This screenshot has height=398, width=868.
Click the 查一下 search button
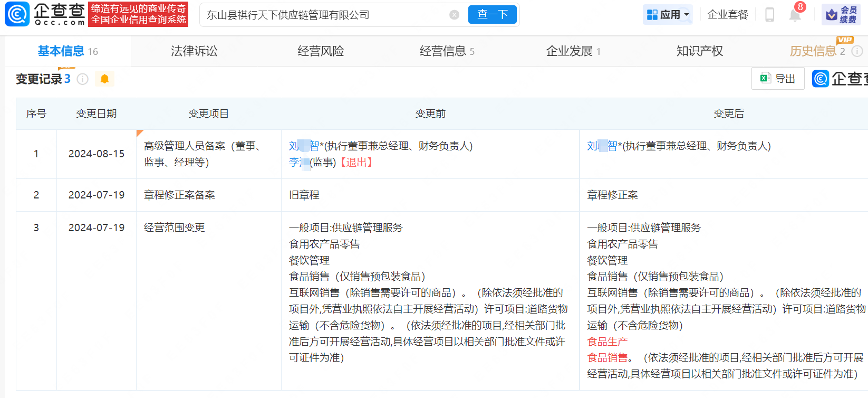tap(493, 15)
